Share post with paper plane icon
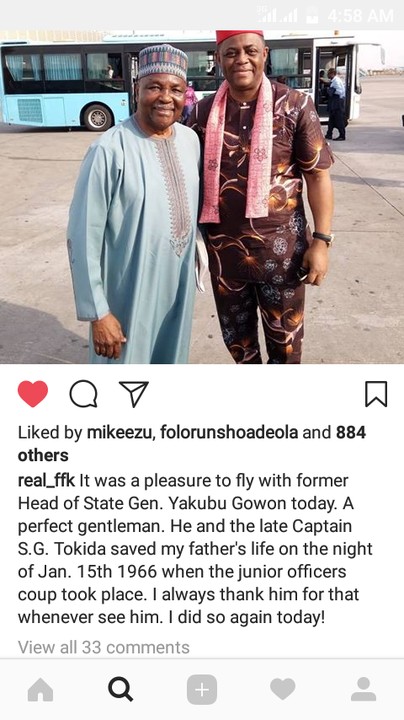This screenshot has width=404, height=720. pos(134,394)
